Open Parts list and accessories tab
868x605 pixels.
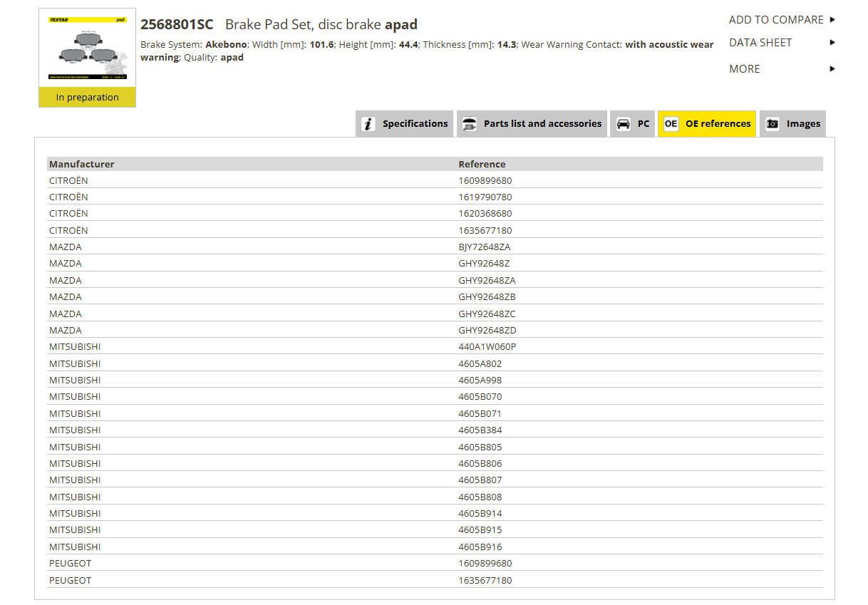pyautogui.click(x=532, y=124)
